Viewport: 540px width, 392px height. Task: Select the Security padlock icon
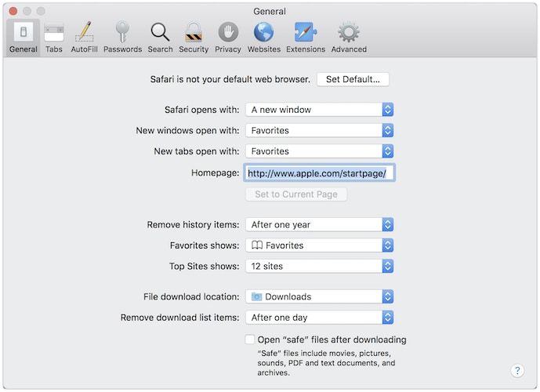(x=194, y=38)
